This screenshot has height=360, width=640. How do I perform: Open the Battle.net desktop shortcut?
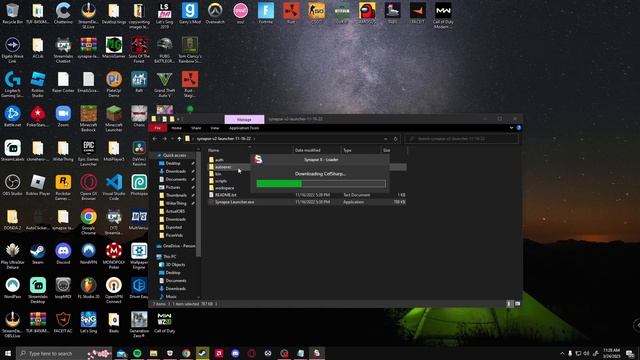12,116
